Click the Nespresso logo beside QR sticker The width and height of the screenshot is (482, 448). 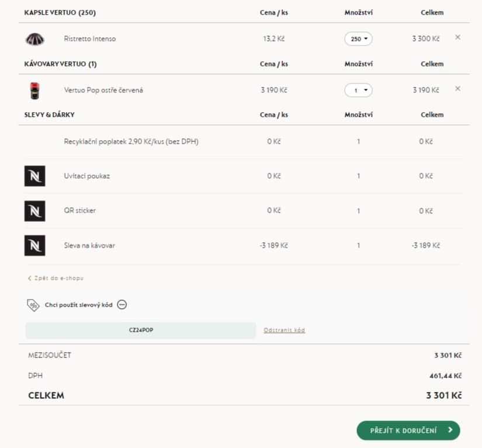34,211
